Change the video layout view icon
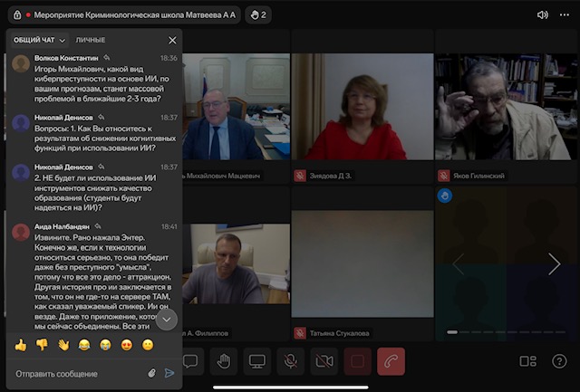This screenshot has width=580, height=392. (x=527, y=361)
